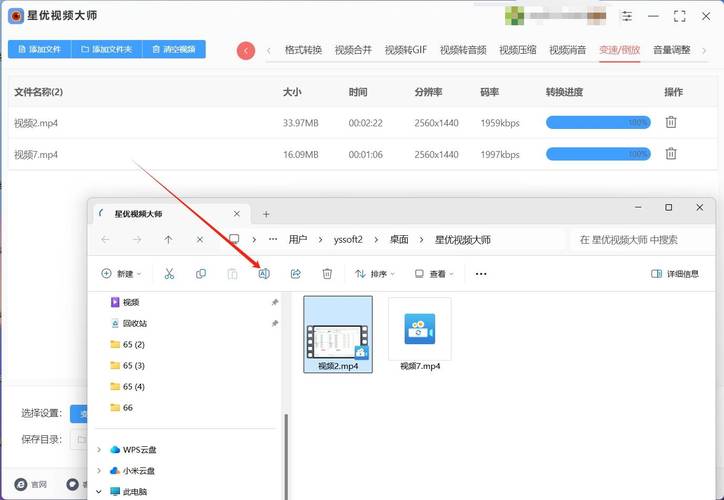The image size is (724, 500).
Task: Click the 清空视频 button
Action: point(174,49)
